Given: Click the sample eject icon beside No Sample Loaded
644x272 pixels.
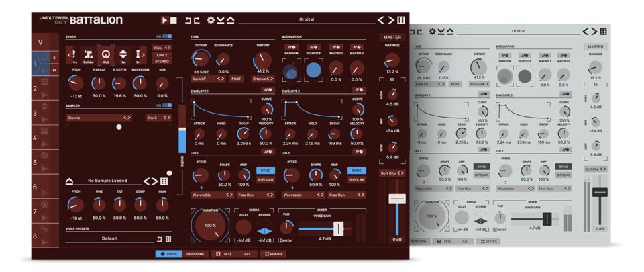Looking at the screenshot, I should [70, 181].
